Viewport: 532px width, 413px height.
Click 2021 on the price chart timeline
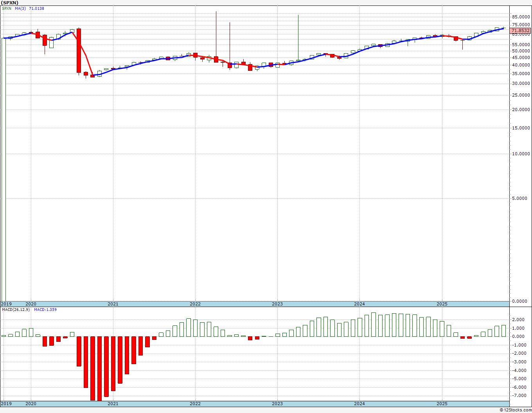(x=113, y=304)
